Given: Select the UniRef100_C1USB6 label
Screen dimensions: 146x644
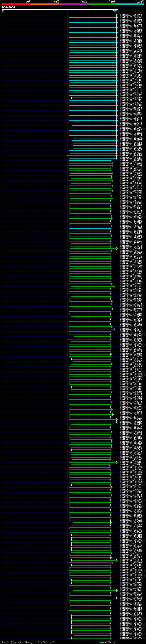Looking at the screenshot, I should click(x=131, y=218).
